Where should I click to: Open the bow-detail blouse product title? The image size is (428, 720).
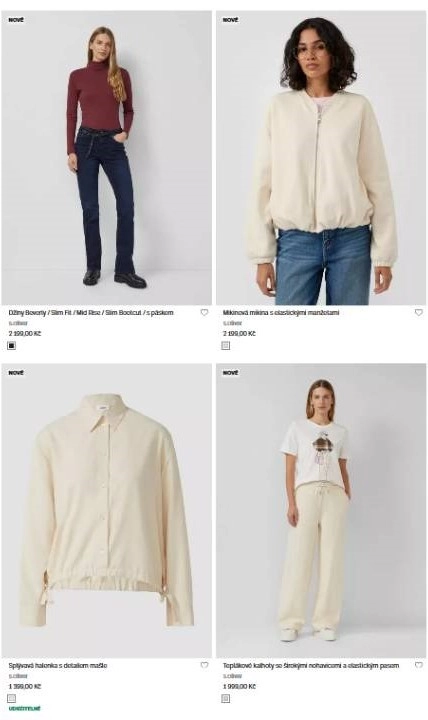(x=58, y=665)
